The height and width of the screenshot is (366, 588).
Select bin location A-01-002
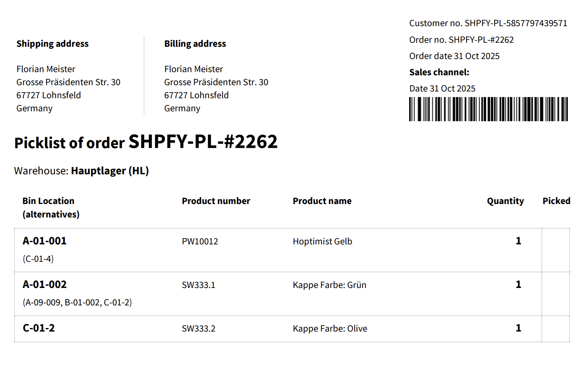(45, 284)
